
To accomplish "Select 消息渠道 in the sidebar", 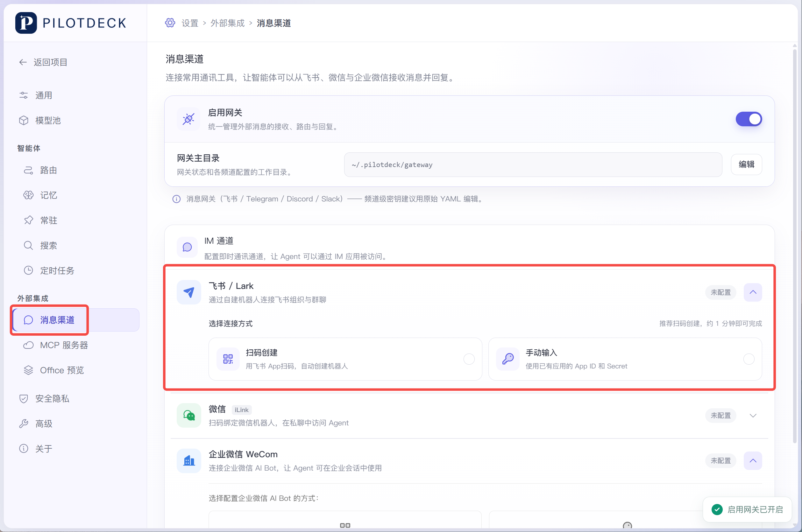I will point(76,320).
